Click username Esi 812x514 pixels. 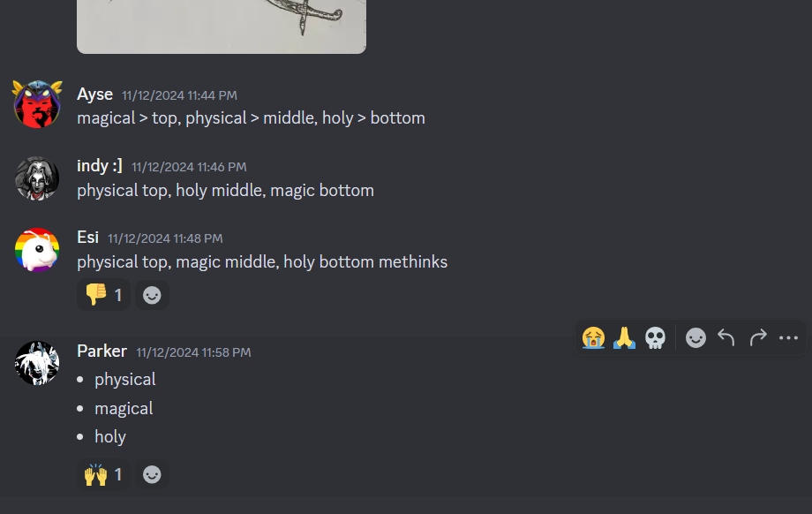[87, 238]
